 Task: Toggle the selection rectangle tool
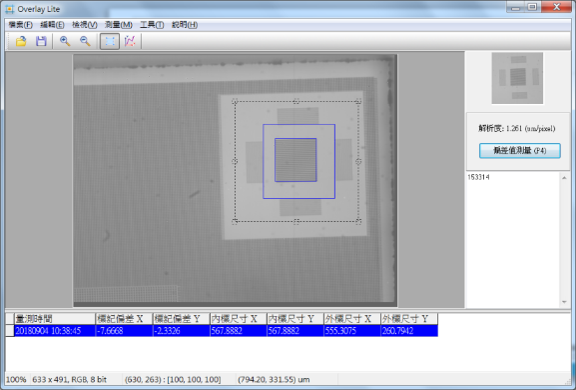tap(110, 41)
